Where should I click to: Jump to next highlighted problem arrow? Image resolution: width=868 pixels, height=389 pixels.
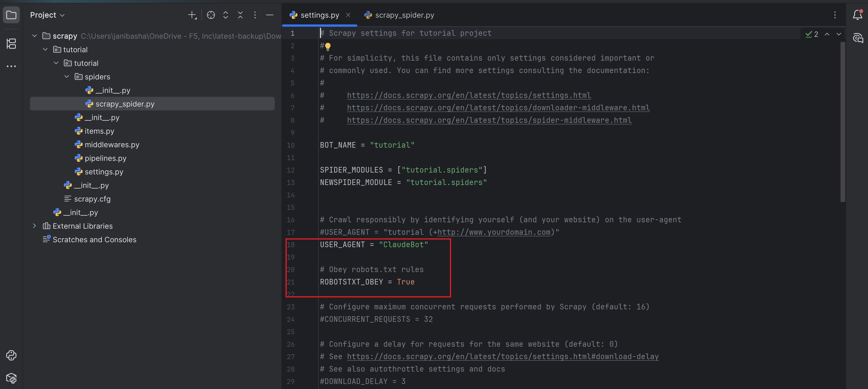point(839,34)
